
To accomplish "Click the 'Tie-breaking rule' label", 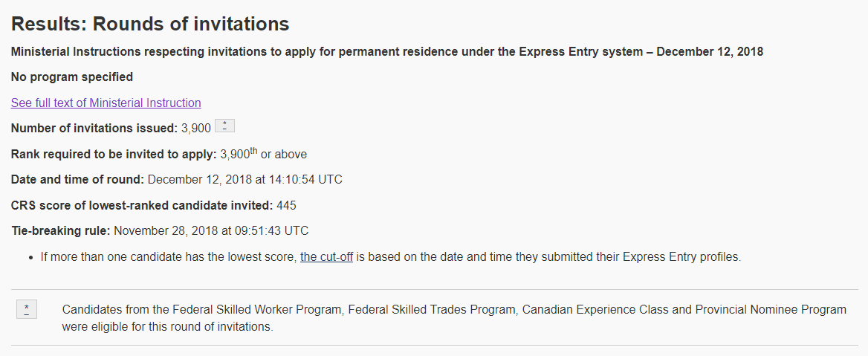I will (x=60, y=230).
